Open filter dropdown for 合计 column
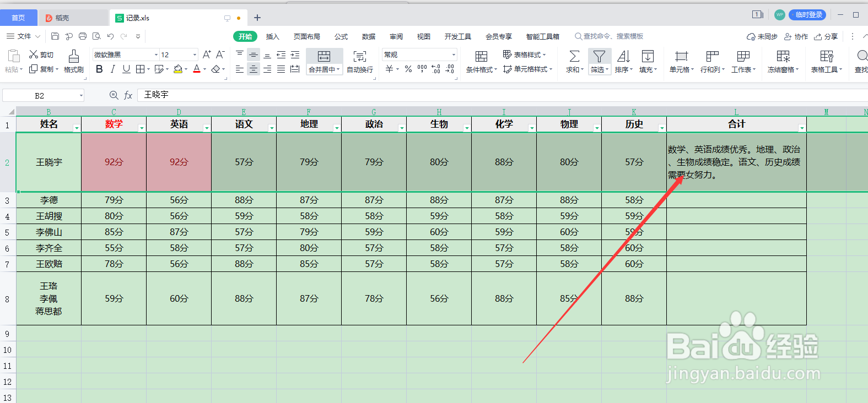The width and height of the screenshot is (868, 403). point(802,128)
